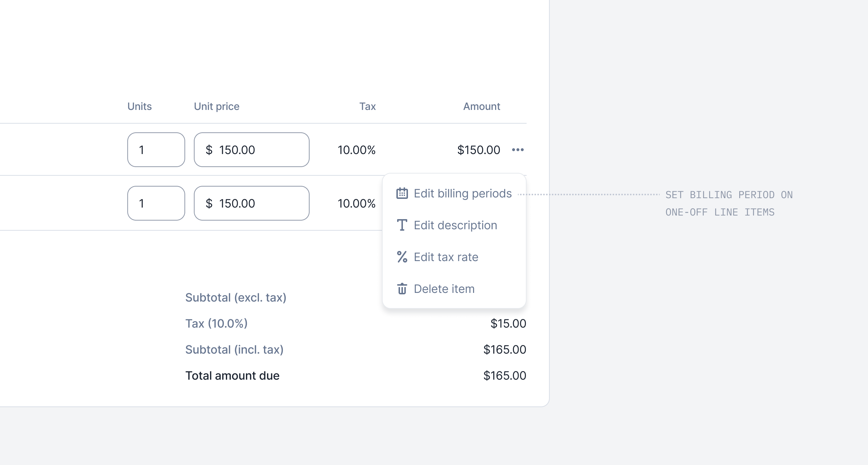Choose Edit description from context menu
868x465 pixels.
point(455,225)
